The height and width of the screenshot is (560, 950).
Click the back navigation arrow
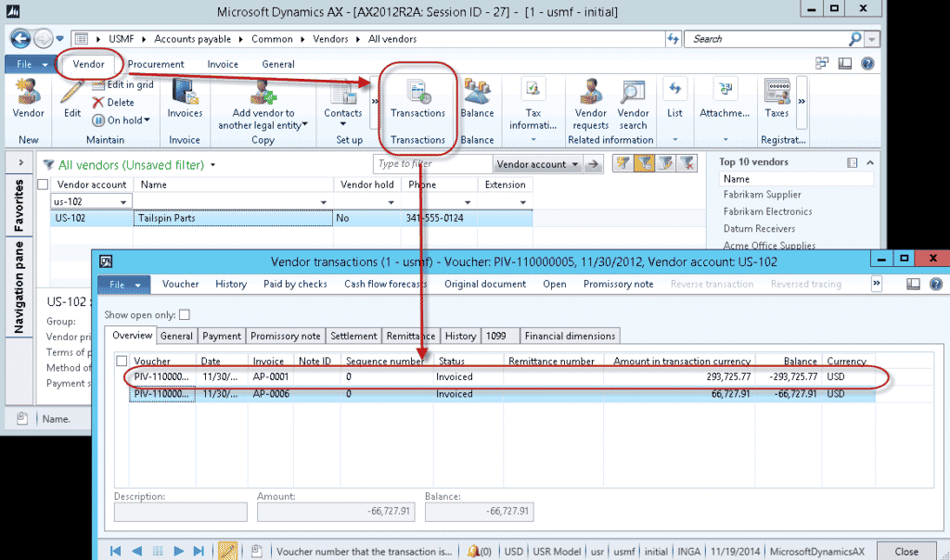click(x=20, y=39)
